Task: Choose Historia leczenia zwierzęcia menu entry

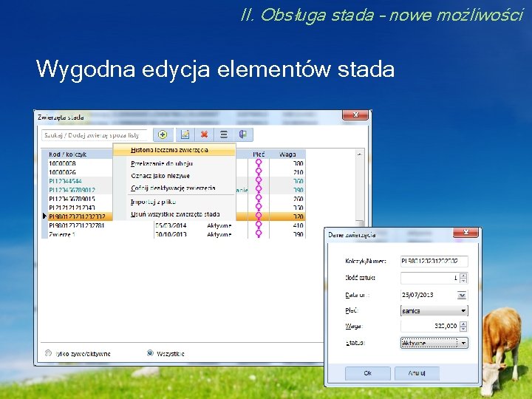Action: (x=174, y=150)
